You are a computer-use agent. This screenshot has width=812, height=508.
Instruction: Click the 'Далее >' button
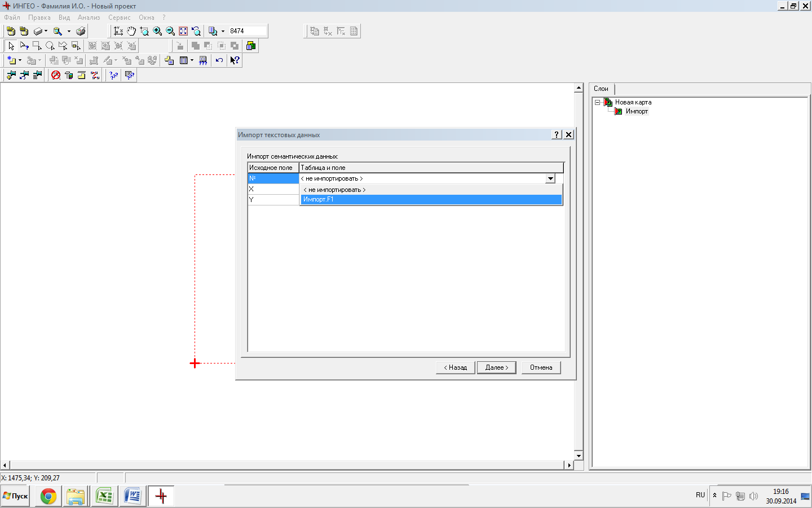pos(497,367)
